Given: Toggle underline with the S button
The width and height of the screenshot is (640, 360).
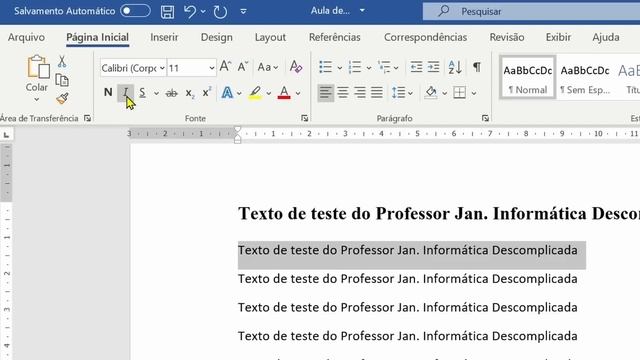Looking at the screenshot, I should (142, 93).
